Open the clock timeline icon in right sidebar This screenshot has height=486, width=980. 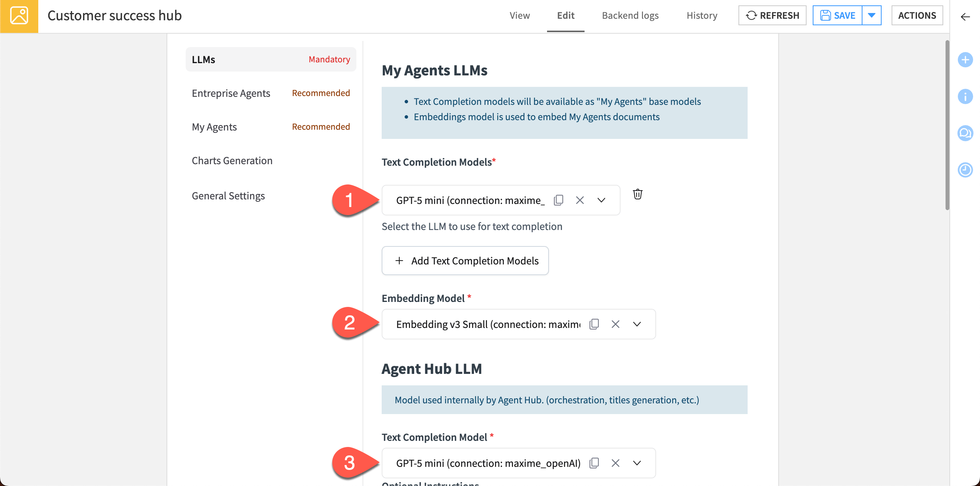click(x=965, y=170)
